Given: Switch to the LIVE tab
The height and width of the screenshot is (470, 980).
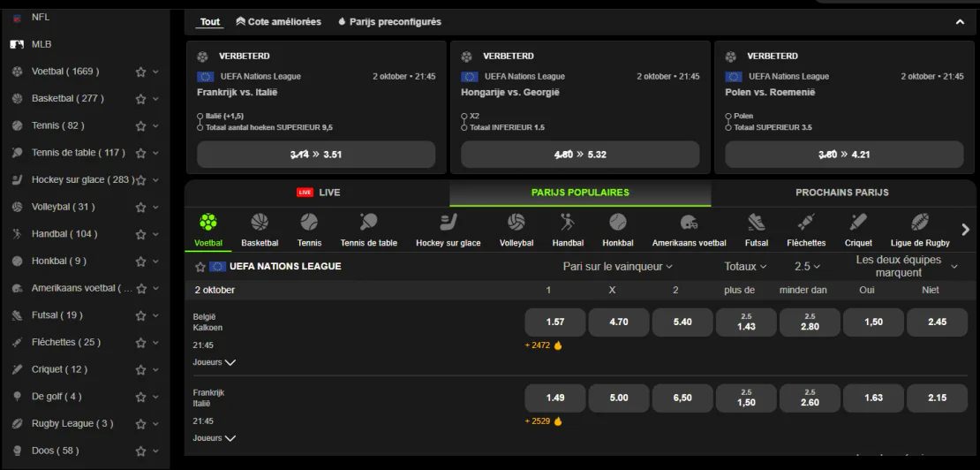Looking at the screenshot, I should point(318,193).
